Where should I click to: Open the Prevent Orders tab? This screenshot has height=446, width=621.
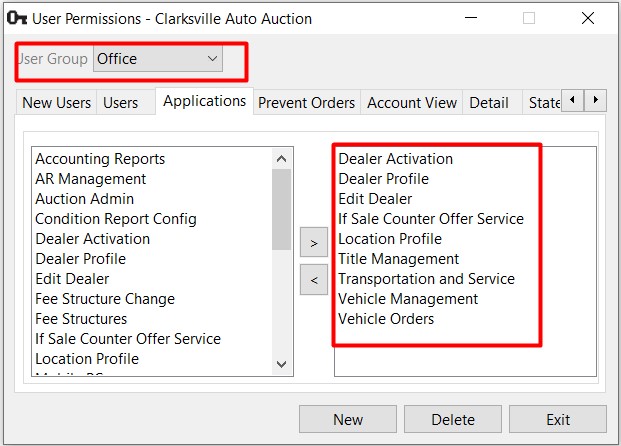(306, 102)
